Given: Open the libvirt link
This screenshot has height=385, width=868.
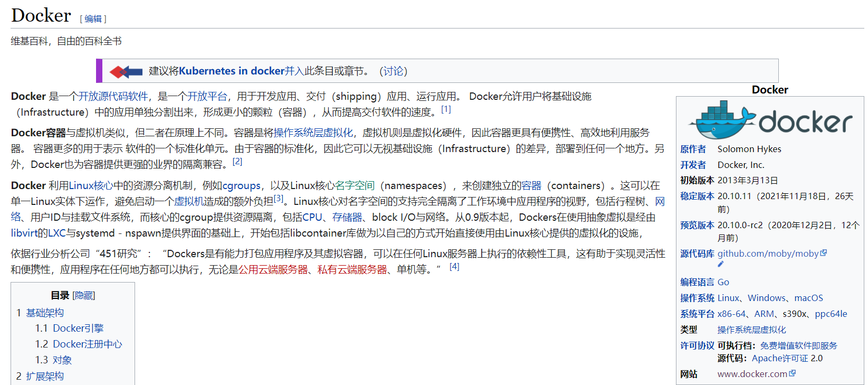Looking at the screenshot, I should coord(25,233).
